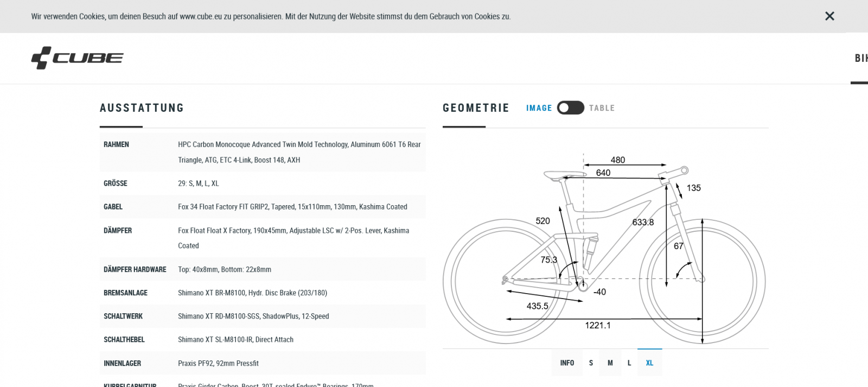This screenshot has height=387, width=868.
Task: Open the partially visible BIKES menu item
Action: 861,58
